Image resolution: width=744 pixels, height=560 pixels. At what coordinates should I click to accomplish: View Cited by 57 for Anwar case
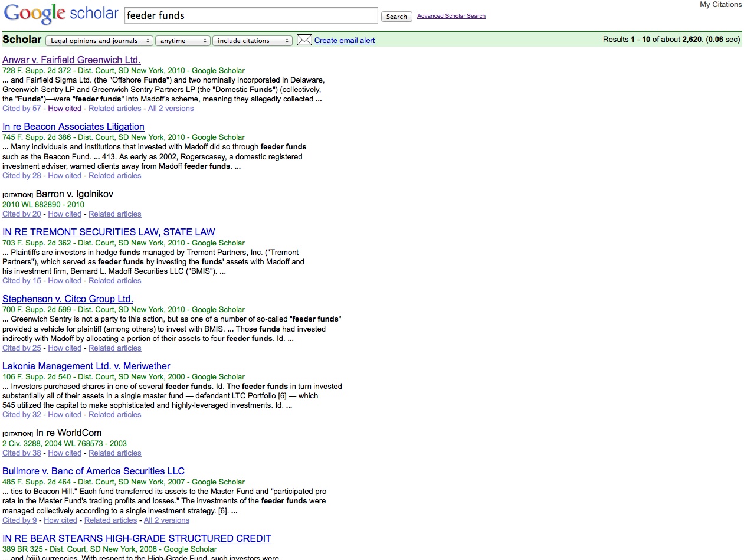tap(22, 109)
